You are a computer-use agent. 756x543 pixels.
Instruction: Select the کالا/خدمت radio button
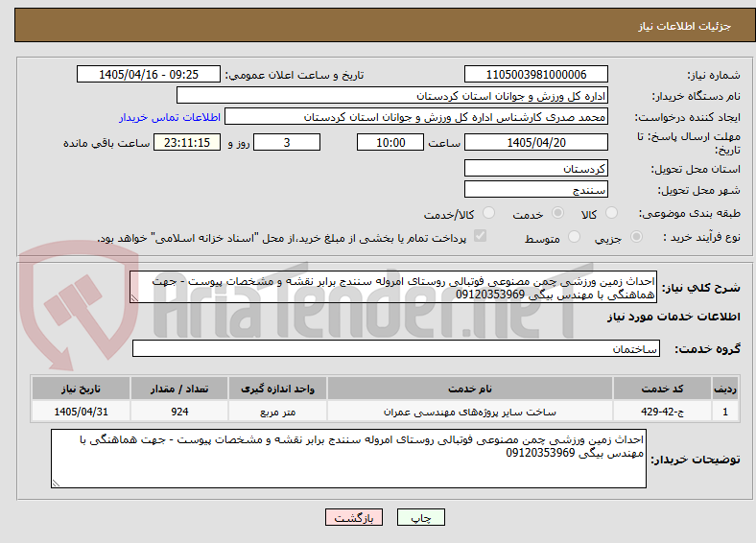coord(489,213)
